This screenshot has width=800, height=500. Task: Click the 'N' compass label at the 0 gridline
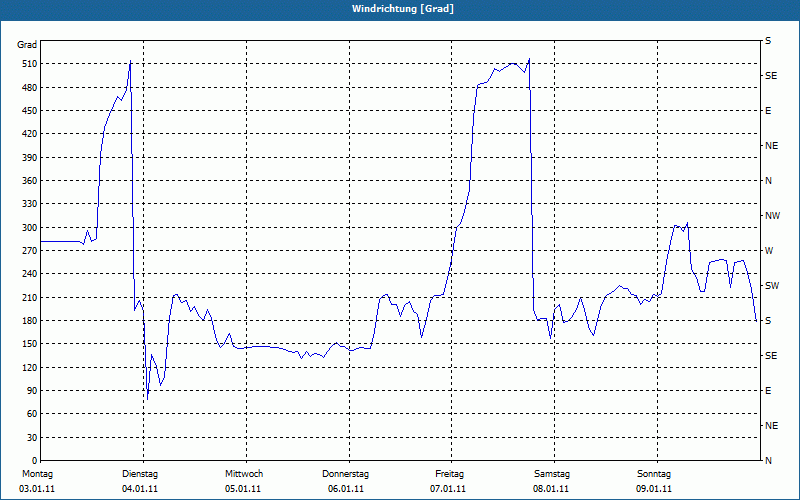click(x=768, y=461)
